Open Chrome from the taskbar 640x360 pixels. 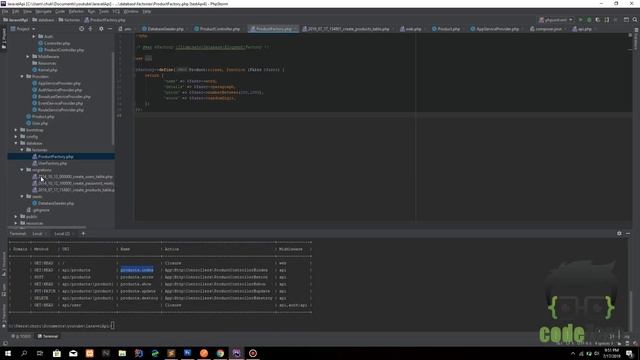[x=220, y=353]
